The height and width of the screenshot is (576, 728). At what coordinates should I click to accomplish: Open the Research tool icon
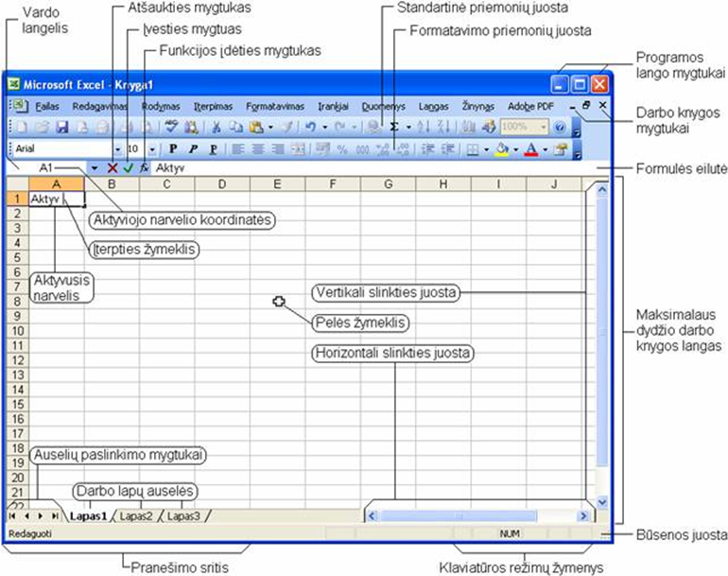[191, 127]
